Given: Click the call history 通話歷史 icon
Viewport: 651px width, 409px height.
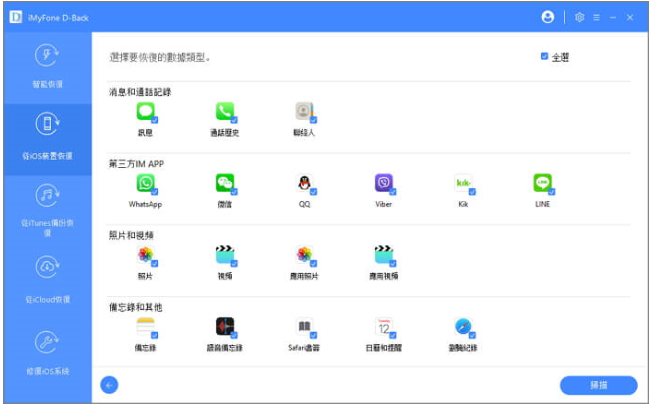Looking at the screenshot, I should (225, 111).
